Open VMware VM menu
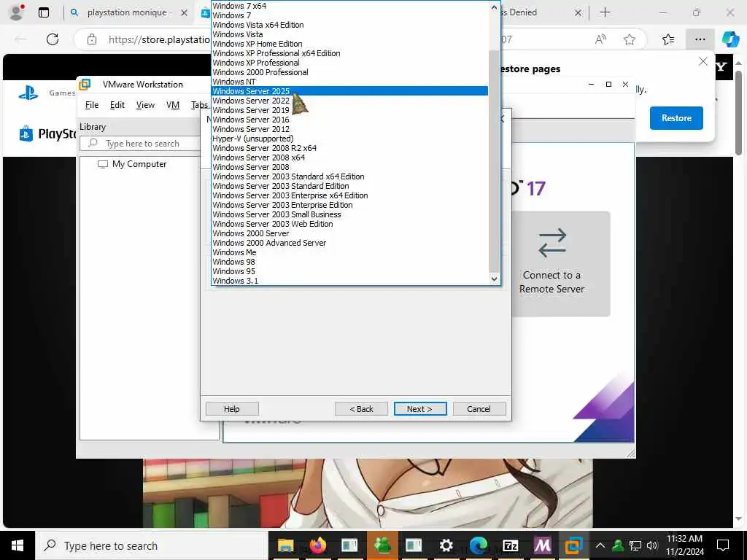747x560 pixels. coord(173,105)
